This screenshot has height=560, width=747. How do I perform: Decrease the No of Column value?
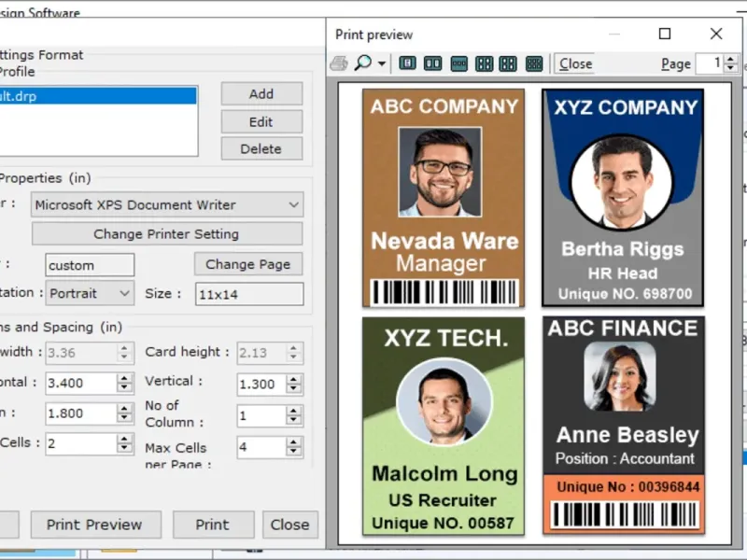(x=293, y=421)
